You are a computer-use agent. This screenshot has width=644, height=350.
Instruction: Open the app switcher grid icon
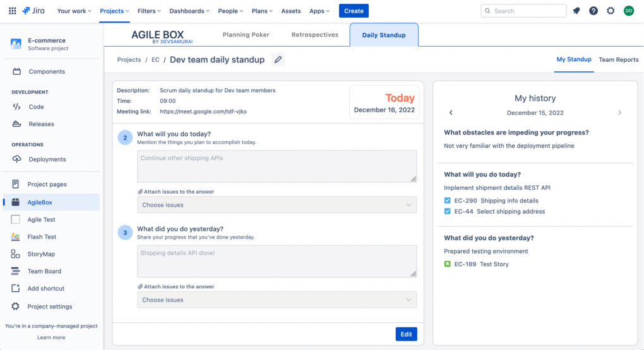click(x=13, y=11)
